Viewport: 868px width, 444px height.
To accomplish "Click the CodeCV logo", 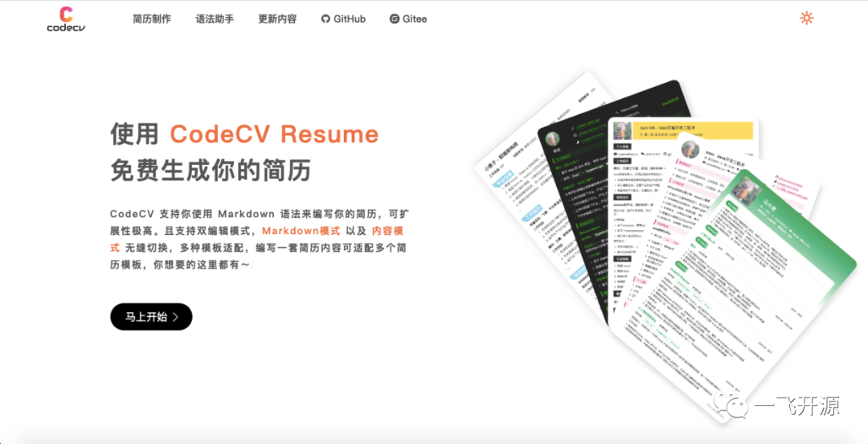I will pos(66,18).
